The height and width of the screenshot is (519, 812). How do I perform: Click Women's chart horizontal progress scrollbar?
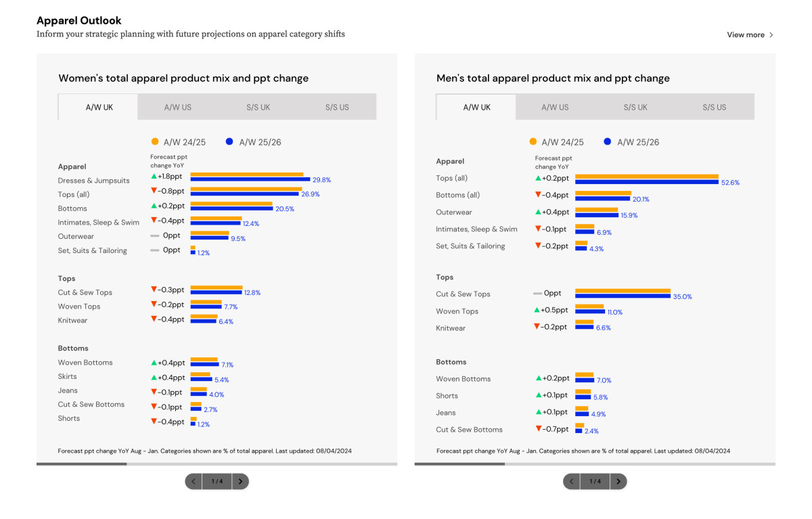(217, 464)
